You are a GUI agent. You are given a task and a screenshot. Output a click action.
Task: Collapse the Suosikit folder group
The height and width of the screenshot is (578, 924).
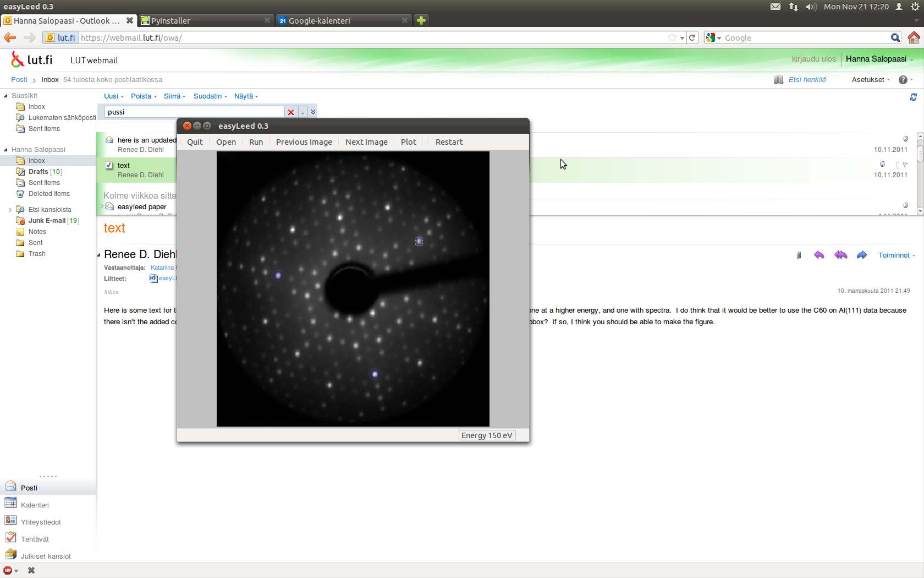coord(6,96)
